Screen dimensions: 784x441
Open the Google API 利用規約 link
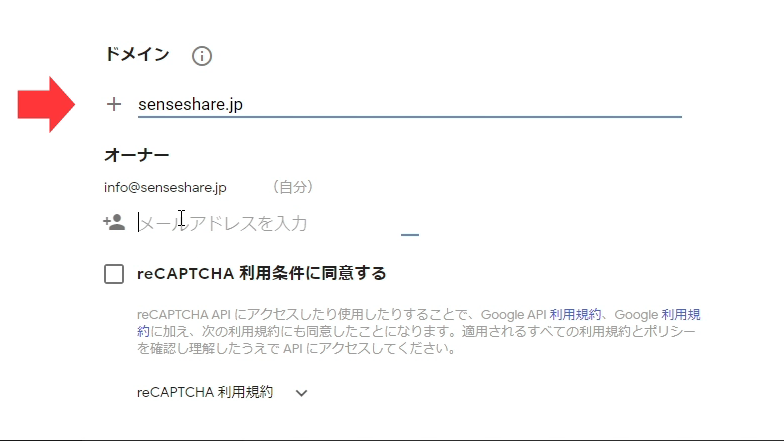576,314
